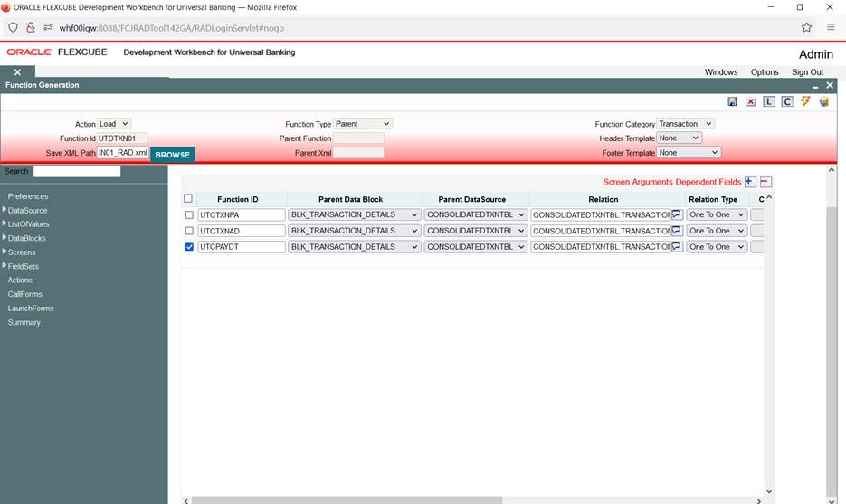The height and width of the screenshot is (504, 846).
Task: Click the lightning bolt generate icon
Action: coord(805,101)
